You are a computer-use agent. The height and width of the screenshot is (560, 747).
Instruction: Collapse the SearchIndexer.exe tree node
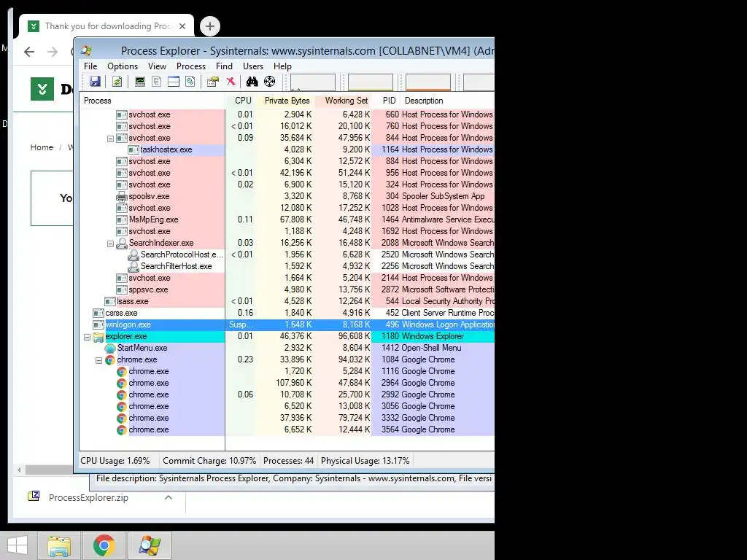110,244
